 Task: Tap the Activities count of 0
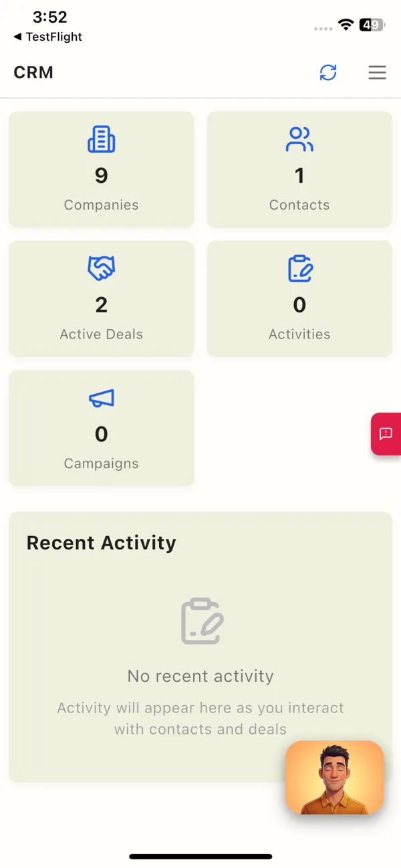point(299,305)
